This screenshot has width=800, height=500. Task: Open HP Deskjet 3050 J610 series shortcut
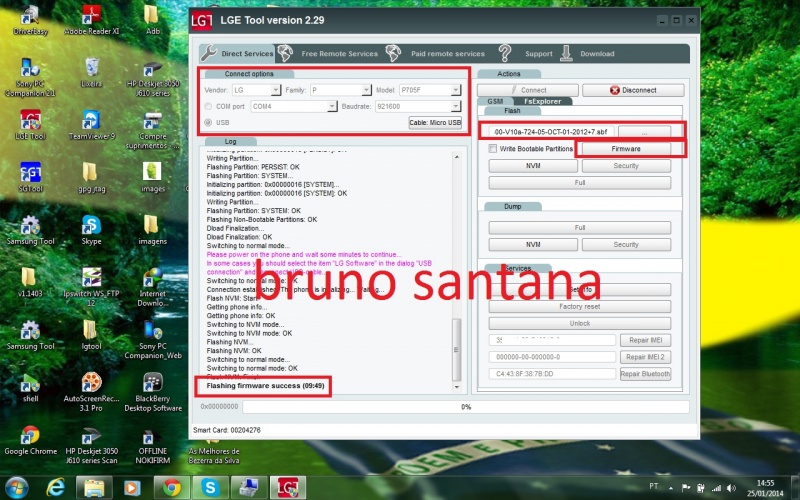tap(153, 78)
